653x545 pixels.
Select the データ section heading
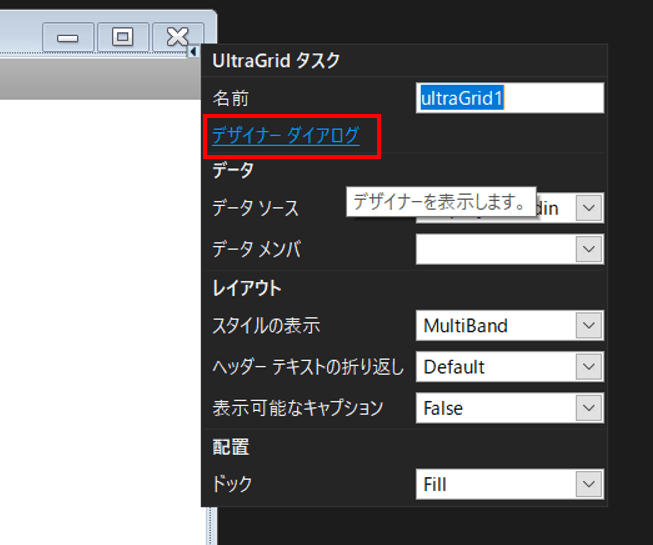click(x=233, y=170)
